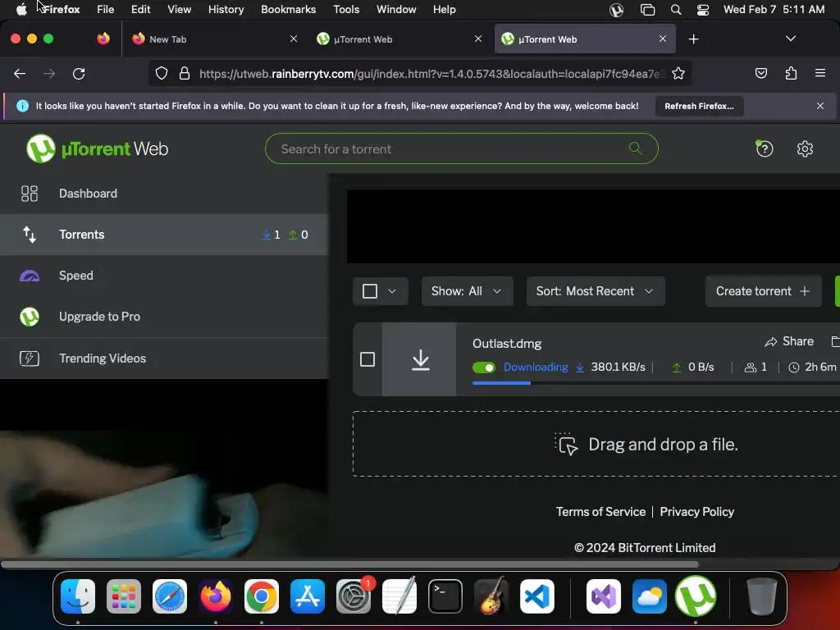
Task: Click the Create torrent button
Action: click(763, 291)
